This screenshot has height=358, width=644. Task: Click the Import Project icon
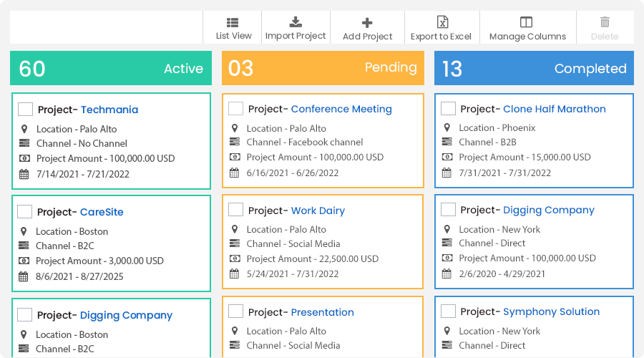click(296, 22)
